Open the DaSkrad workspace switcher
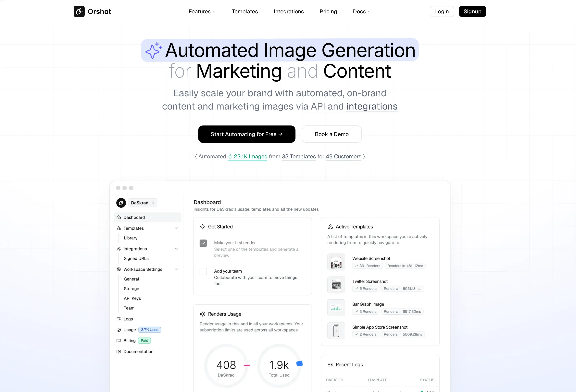The image size is (576, 392). click(x=143, y=203)
